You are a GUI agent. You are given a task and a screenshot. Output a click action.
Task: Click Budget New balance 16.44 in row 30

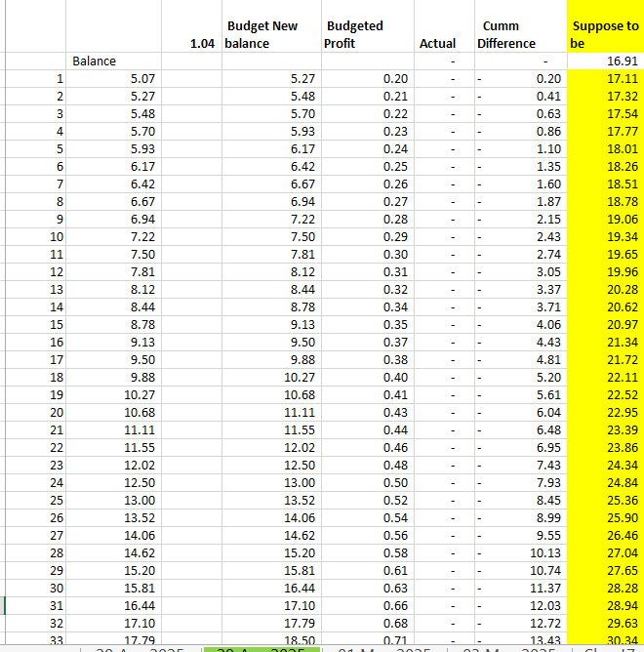(x=271, y=589)
